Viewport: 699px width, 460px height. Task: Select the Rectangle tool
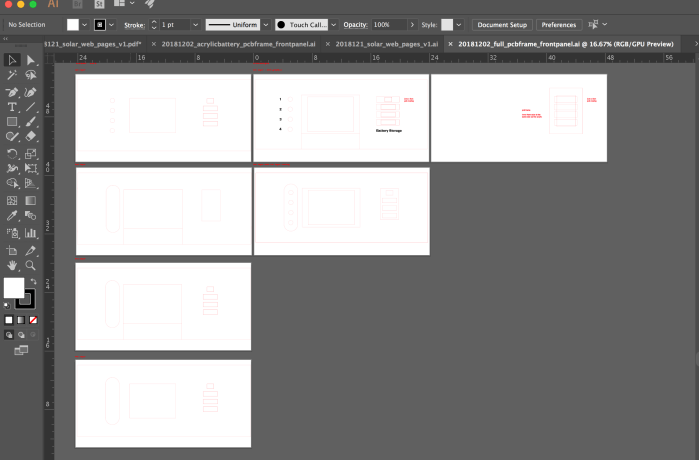(x=12, y=121)
